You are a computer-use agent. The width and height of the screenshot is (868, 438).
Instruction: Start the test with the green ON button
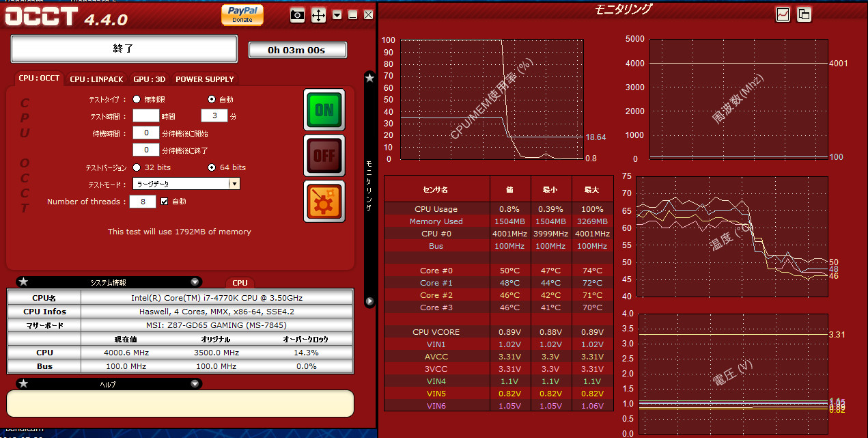(324, 110)
